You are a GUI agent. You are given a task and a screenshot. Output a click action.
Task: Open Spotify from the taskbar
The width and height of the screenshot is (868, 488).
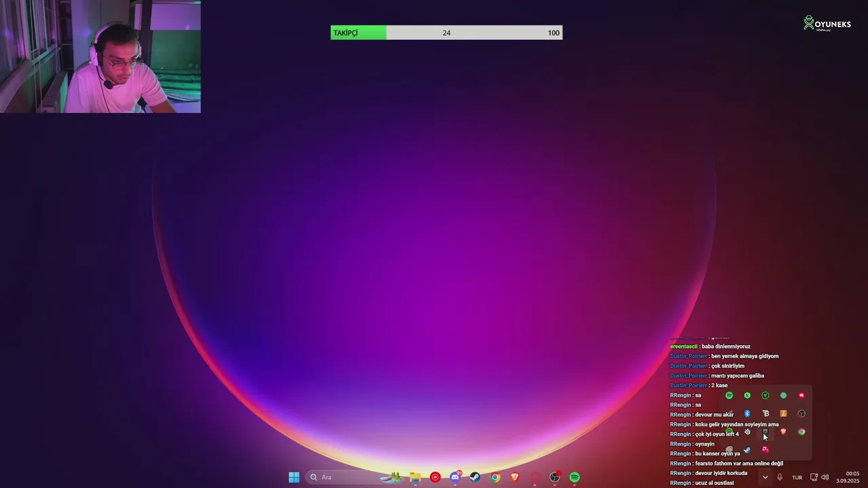(x=574, y=477)
